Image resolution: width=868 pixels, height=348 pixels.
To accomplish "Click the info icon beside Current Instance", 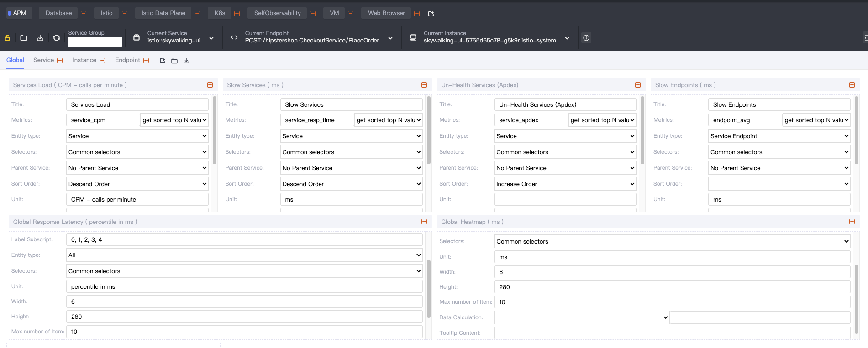I will click(x=586, y=38).
